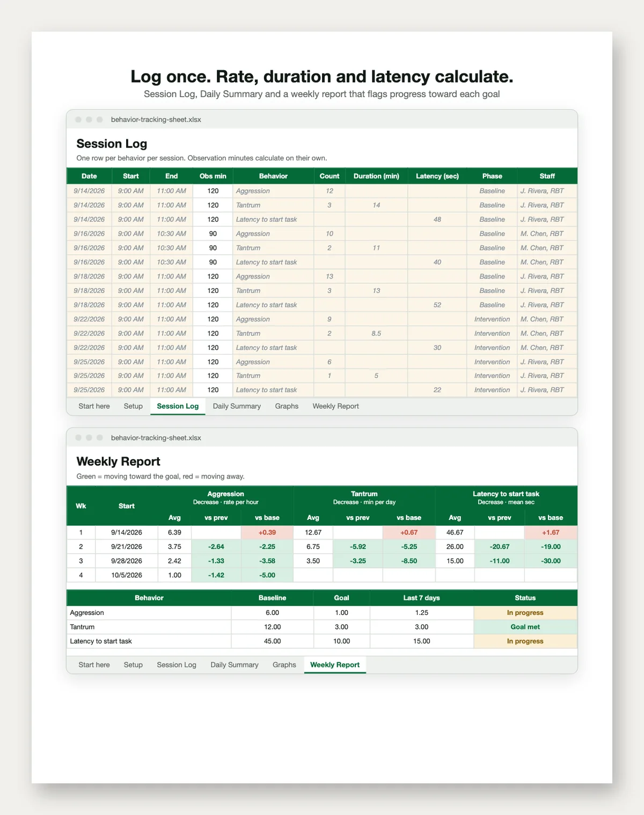This screenshot has height=815, width=644.
Task: Select latency cell showing 22
Action: point(437,390)
